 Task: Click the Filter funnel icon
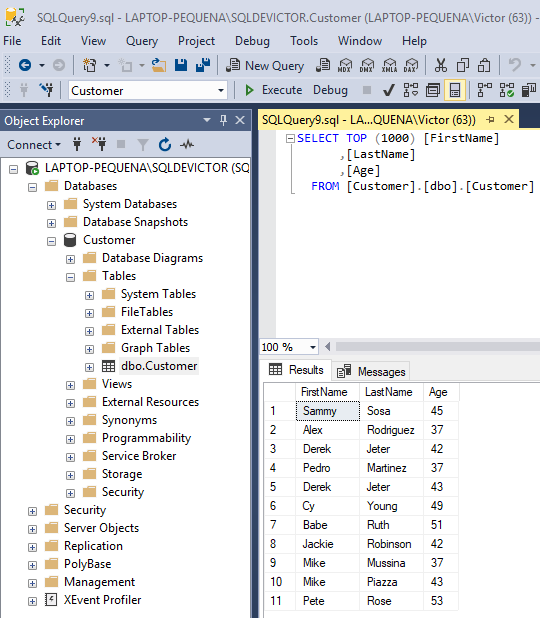[x=143, y=145]
